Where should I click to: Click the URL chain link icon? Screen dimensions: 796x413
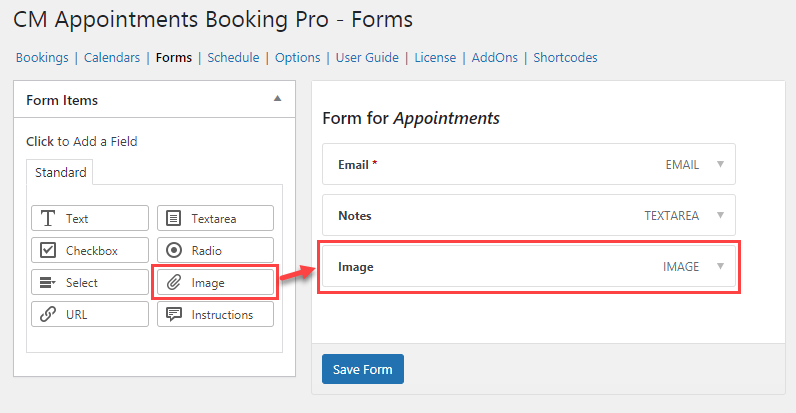pos(48,314)
